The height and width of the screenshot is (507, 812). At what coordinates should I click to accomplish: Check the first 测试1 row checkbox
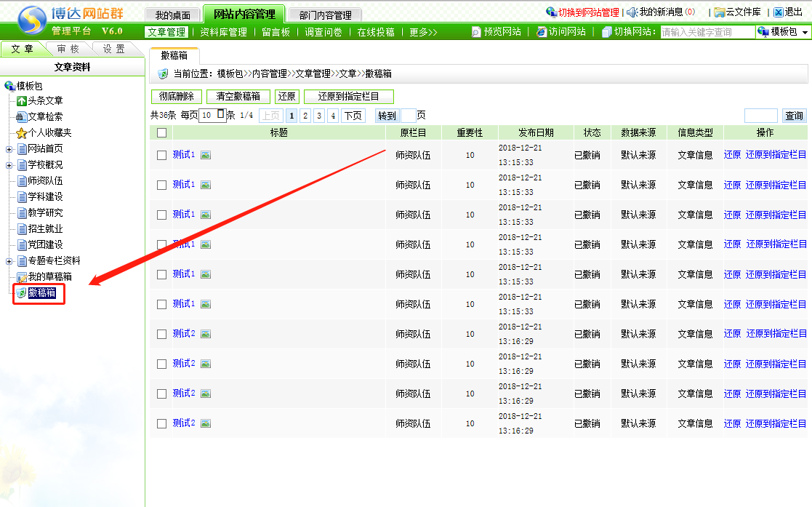coord(161,155)
